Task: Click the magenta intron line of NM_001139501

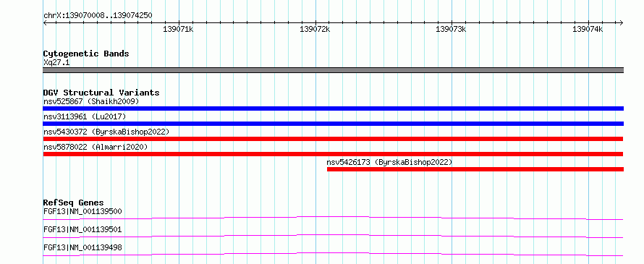Action: [x=333, y=235]
